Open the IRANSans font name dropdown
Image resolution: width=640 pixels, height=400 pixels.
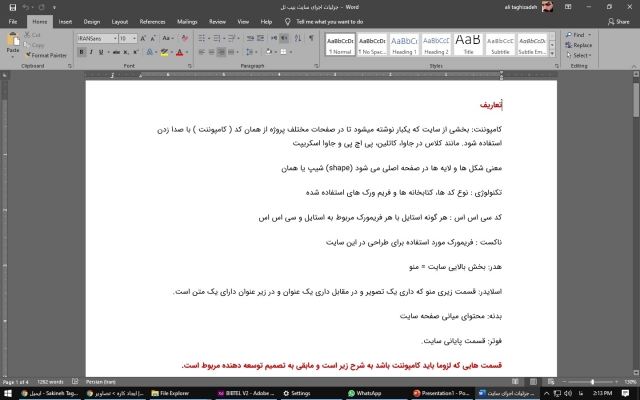[x=115, y=38]
